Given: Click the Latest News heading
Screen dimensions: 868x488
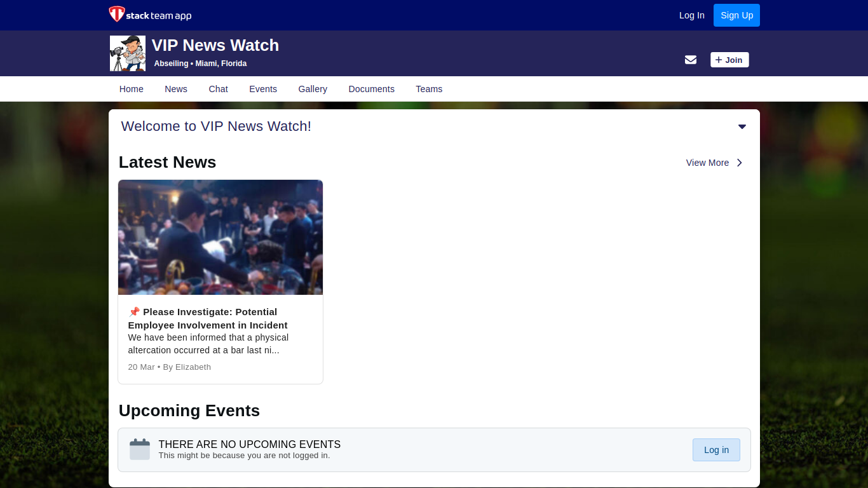Looking at the screenshot, I should tap(168, 162).
